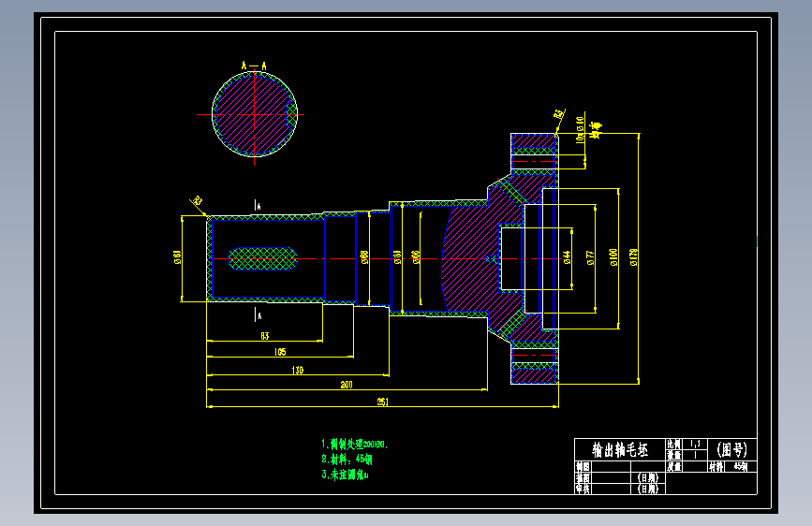This screenshot has width=812, height=526.
Task: Select the (图号) title block cell
Action: pyautogui.click(x=731, y=449)
